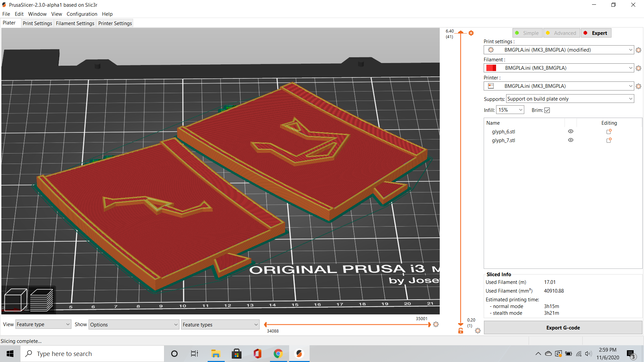
Task: Uncheck the Brim checkbox
Action: click(547, 110)
